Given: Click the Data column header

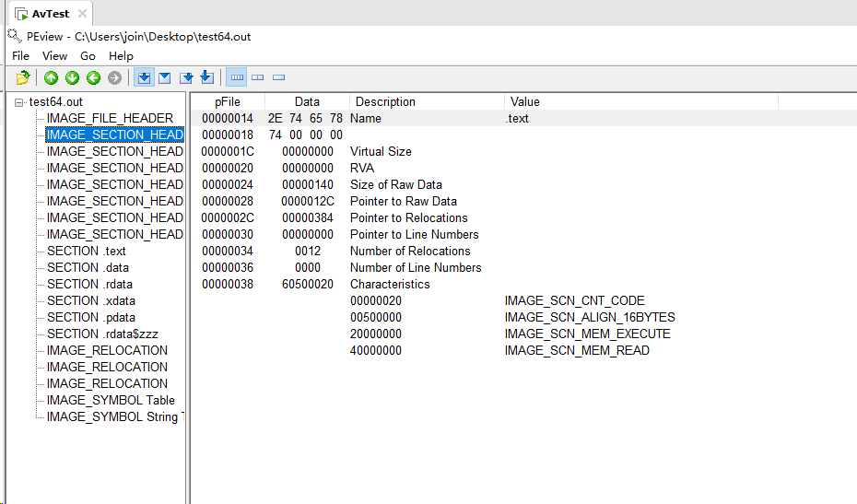Looking at the screenshot, I should (x=307, y=101).
